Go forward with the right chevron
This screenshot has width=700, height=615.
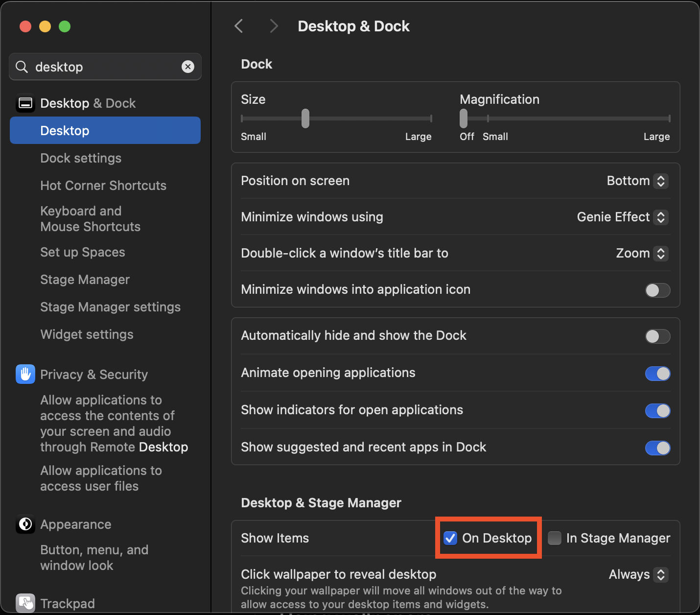coord(274,26)
